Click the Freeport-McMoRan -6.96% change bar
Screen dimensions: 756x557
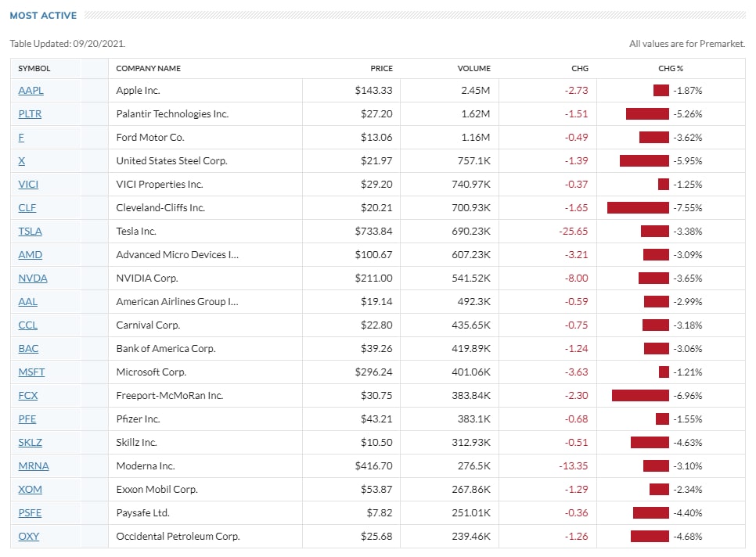(x=641, y=396)
